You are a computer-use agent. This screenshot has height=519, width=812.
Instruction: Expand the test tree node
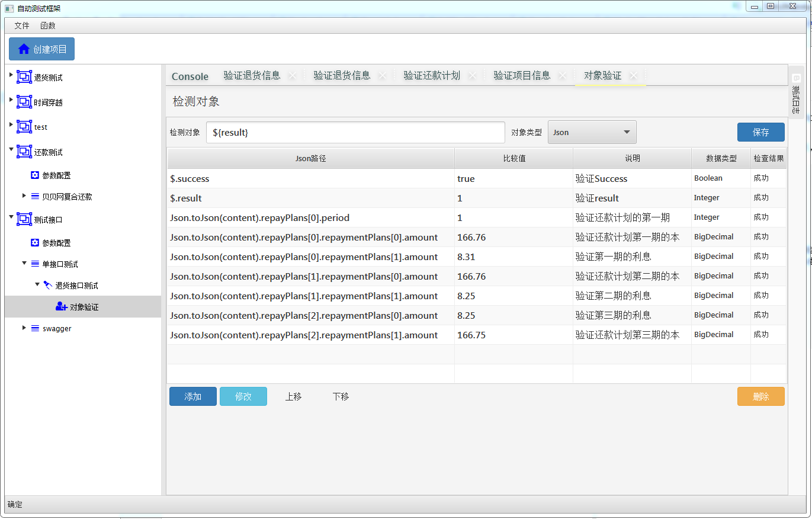coord(11,124)
